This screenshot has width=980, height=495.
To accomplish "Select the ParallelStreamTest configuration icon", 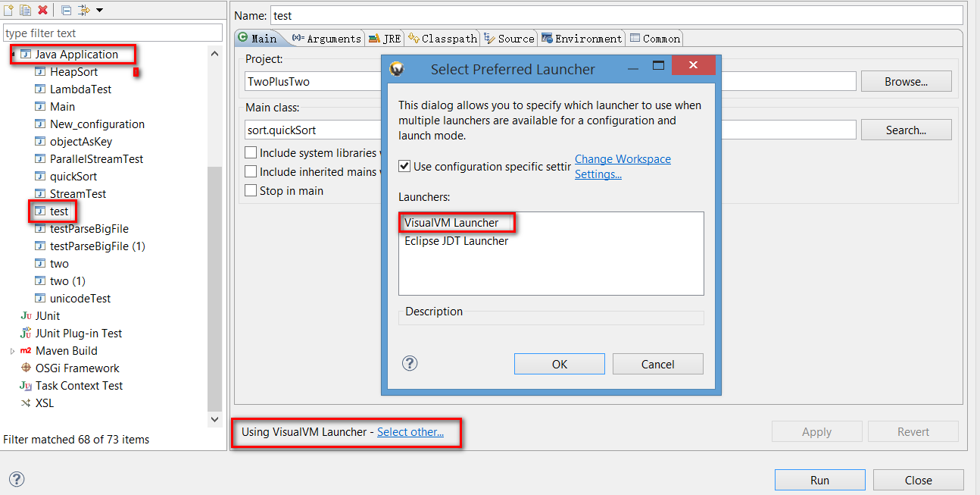I will (x=41, y=159).
